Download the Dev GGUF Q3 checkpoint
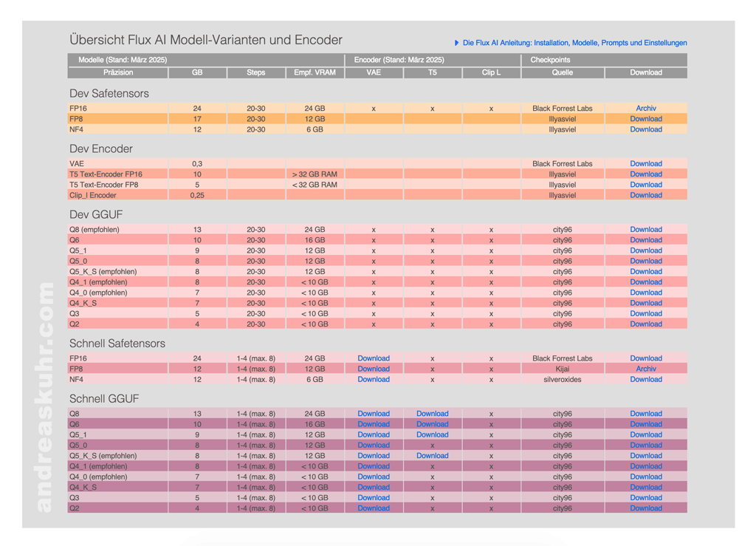The image size is (756, 546). (645, 314)
